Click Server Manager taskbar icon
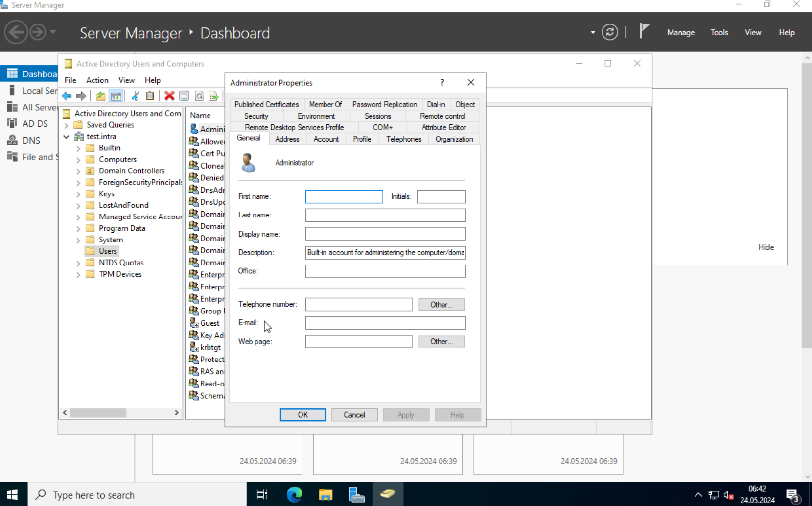The width and height of the screenshot is (812, 506). (x=357, y=495)
